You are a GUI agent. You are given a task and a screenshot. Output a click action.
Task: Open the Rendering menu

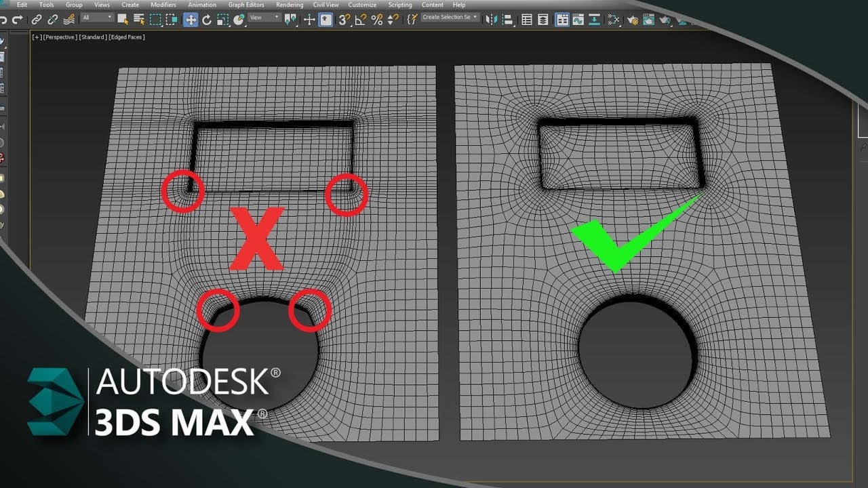coord(290,5)
